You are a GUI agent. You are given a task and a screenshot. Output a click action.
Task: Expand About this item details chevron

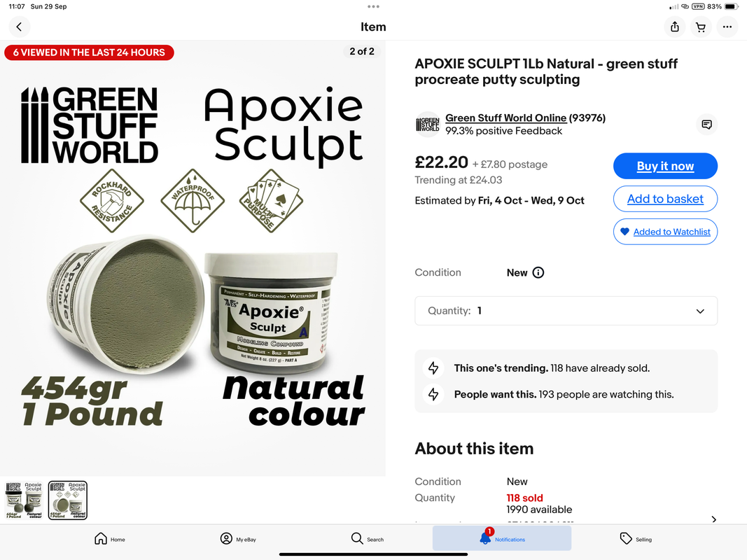click(713, 519)
